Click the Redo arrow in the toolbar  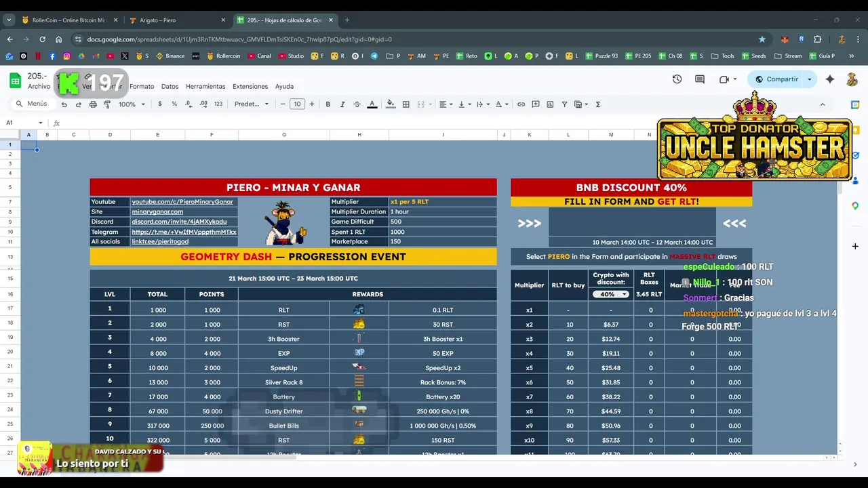[78, 104]
